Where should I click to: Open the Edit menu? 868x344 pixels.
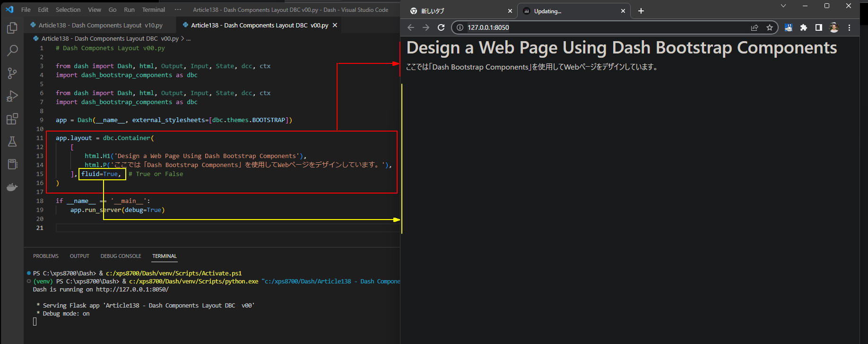(x=43, y=9)
